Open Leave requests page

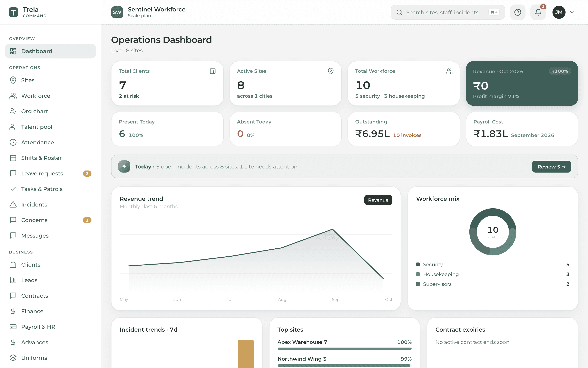coord(50,173)
